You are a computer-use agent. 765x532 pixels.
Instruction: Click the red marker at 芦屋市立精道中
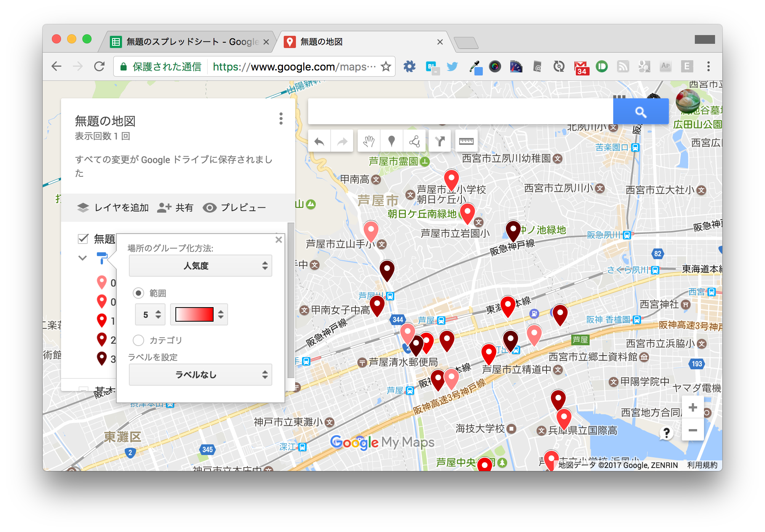point(489,354)
